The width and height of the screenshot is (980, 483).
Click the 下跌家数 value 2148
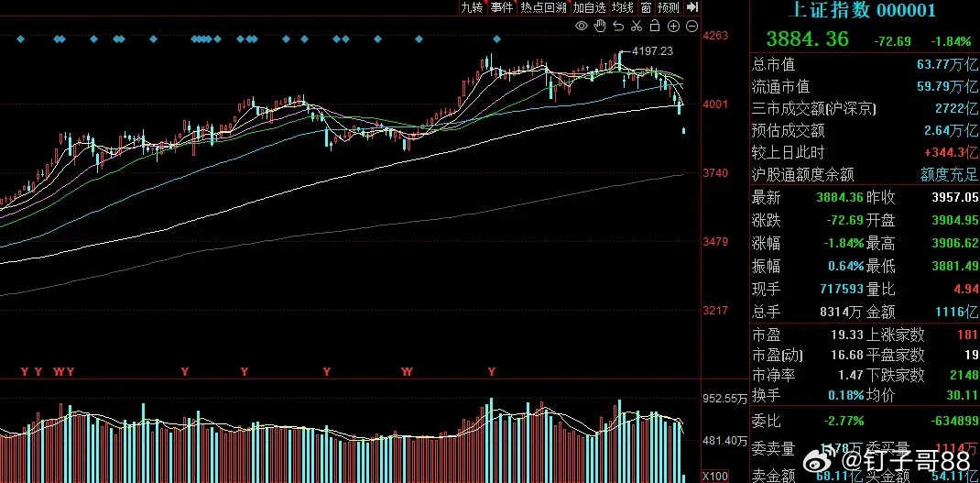(964, 376)
